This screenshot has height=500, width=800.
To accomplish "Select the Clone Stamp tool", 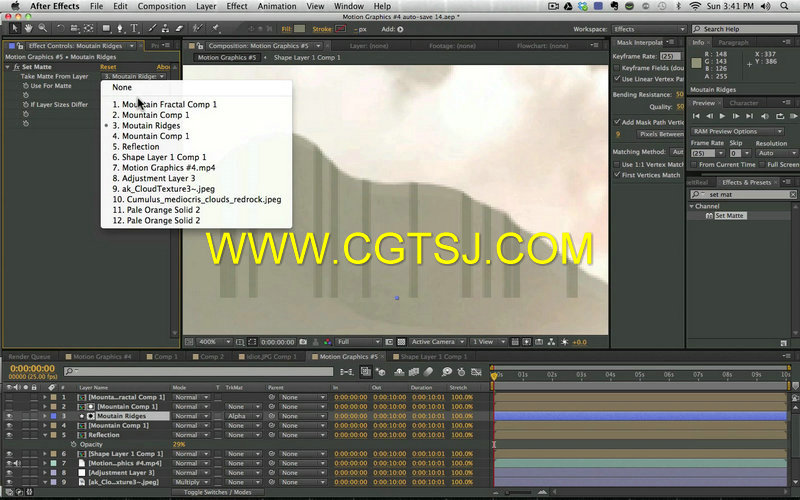I will click(165, 29).
